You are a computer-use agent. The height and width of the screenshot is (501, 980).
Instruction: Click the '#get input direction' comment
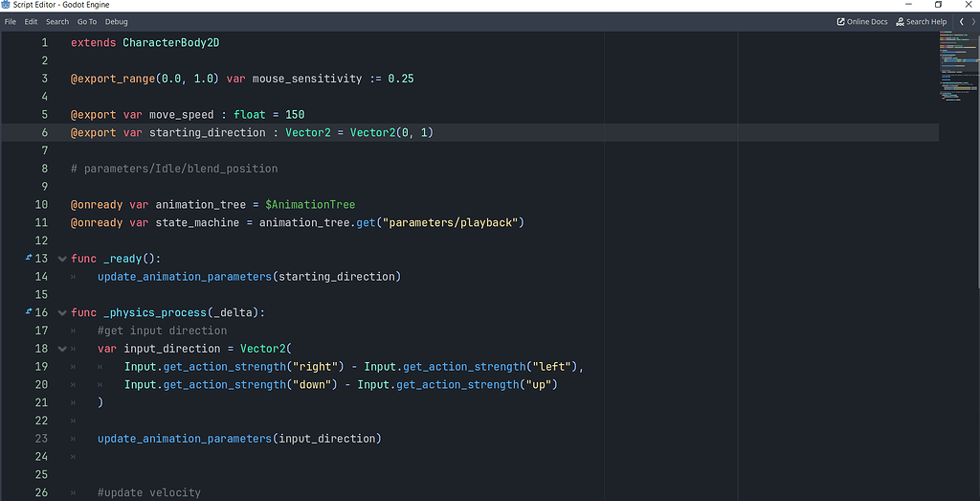point(162,330)
